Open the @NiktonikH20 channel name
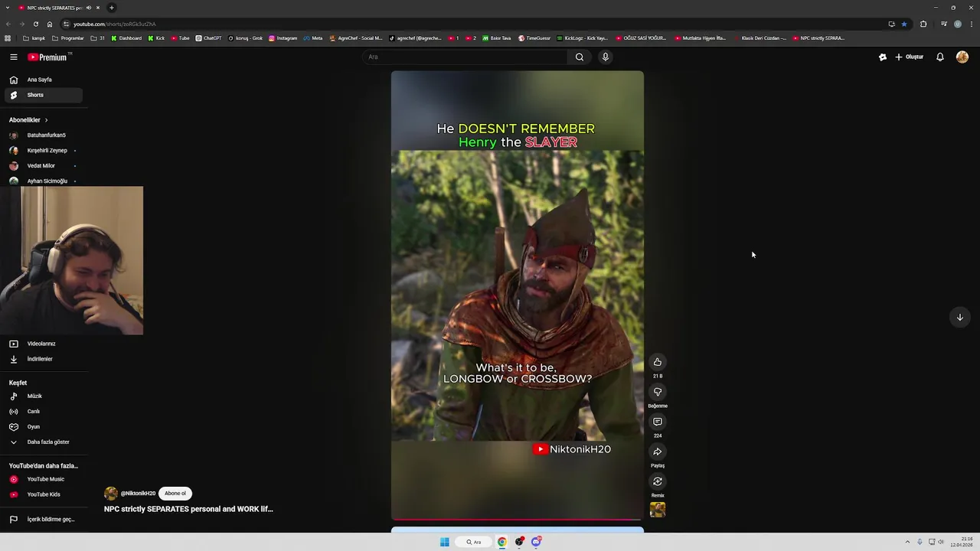This screenshot has width=980, height=551. click(x=138, y=494)
